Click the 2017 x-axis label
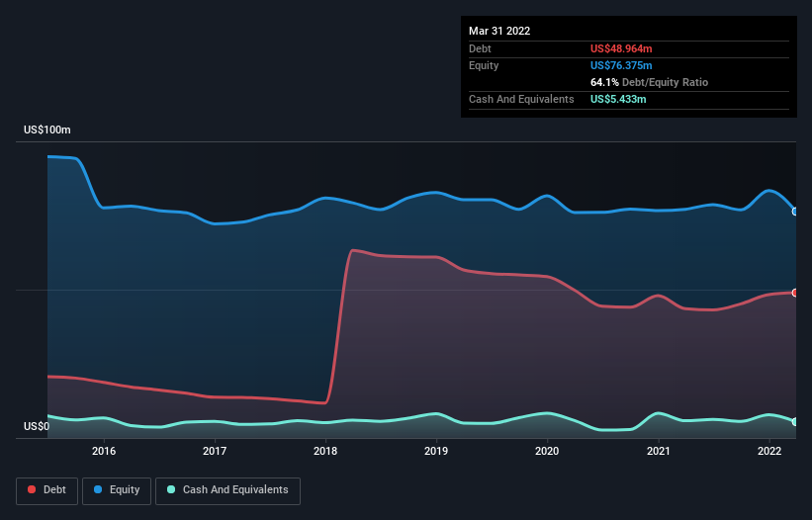Viewport: 812px width, 520px height. [x=215, y=451]
